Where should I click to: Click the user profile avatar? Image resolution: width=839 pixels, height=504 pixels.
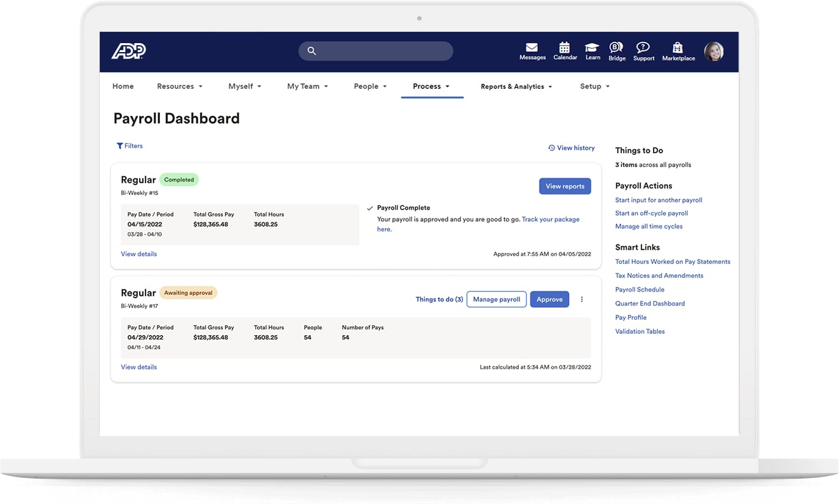[714, 51]
